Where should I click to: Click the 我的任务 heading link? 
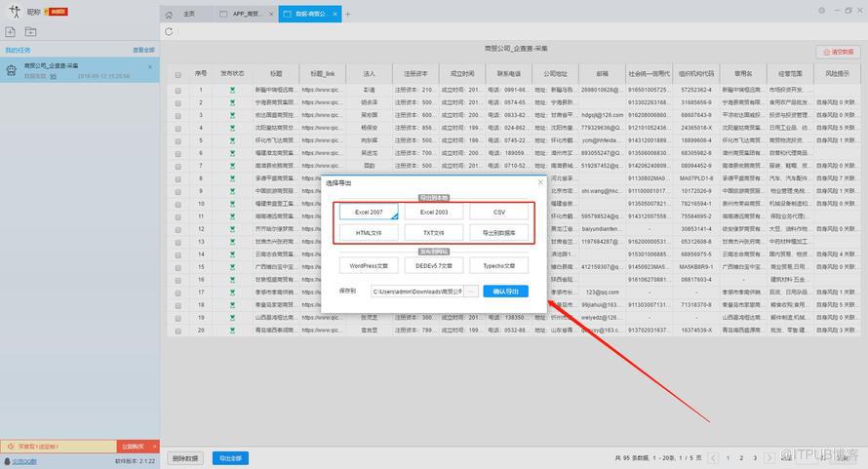pyautogui.click(x=18, y=51)
